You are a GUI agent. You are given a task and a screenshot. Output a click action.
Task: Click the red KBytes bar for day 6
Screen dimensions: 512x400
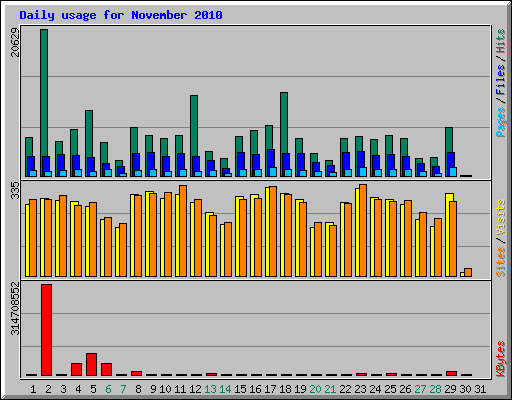point(106,370)
